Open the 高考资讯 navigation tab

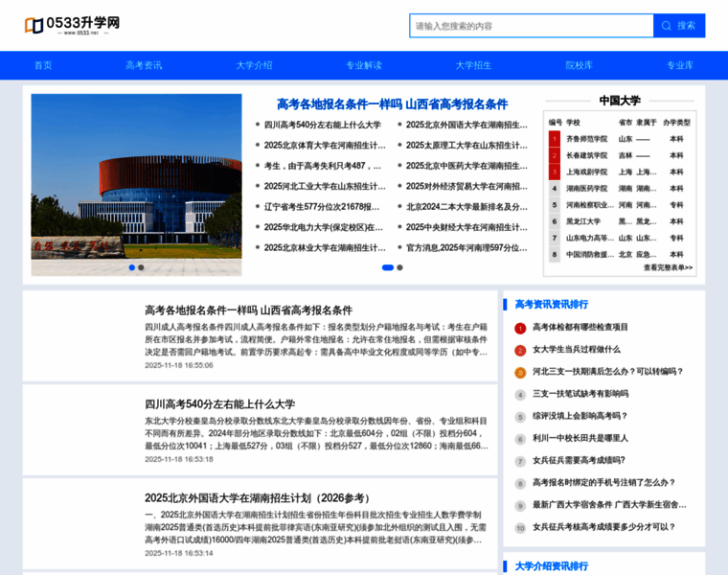(144, 65)
